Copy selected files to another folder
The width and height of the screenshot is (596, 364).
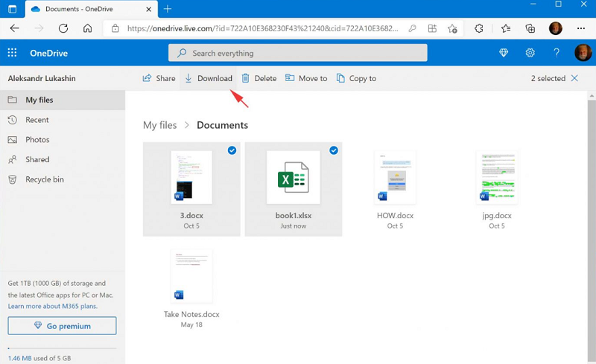pos(357,78)
